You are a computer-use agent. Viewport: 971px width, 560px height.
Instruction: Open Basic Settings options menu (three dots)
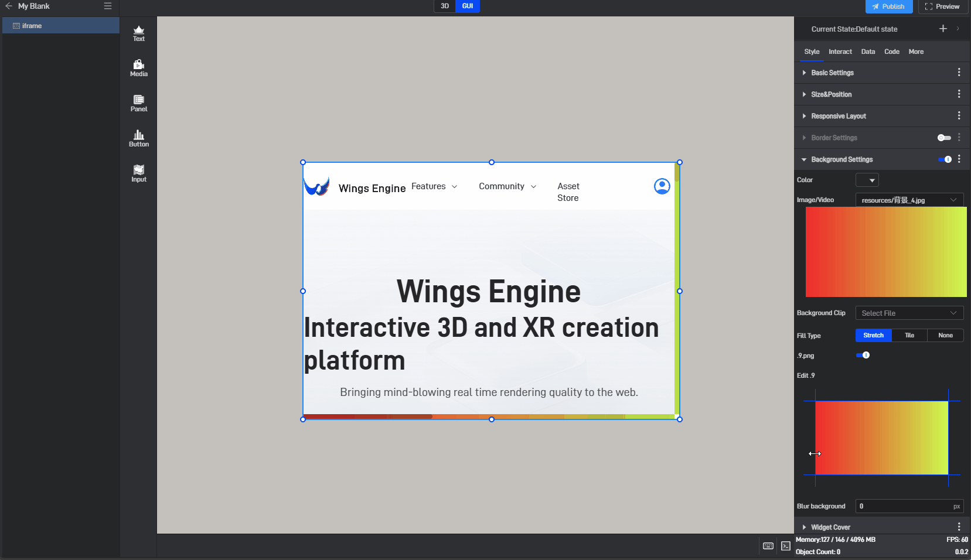959,73
